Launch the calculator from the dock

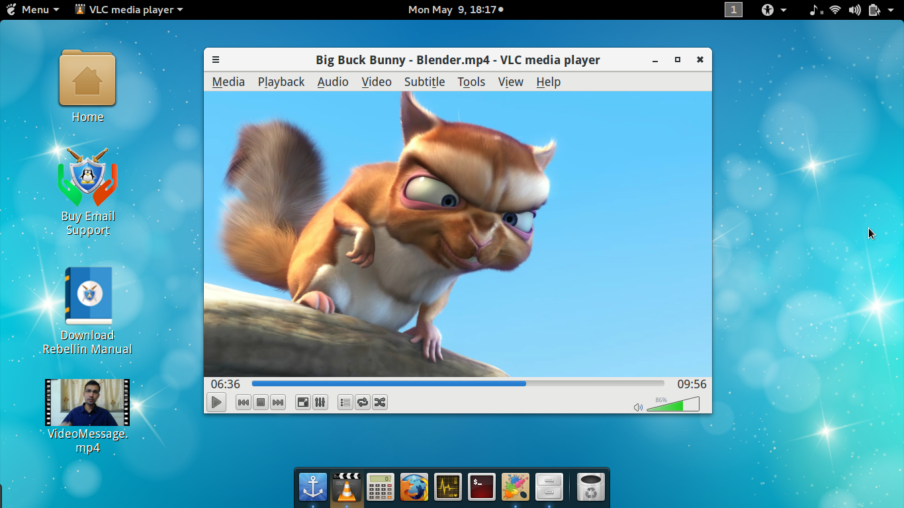(381, 487)
